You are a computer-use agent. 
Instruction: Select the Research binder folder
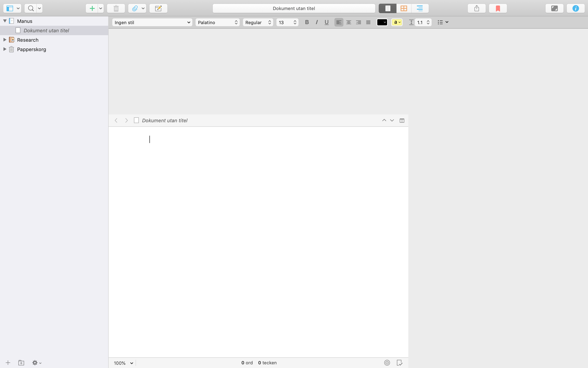click(54, 40)
